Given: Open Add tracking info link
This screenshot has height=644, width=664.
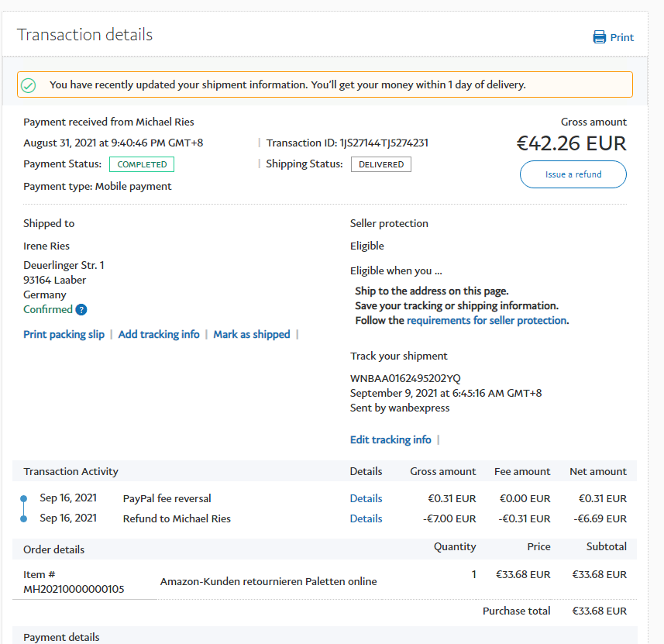Looking at the screenshot, I should pos(159,335).
